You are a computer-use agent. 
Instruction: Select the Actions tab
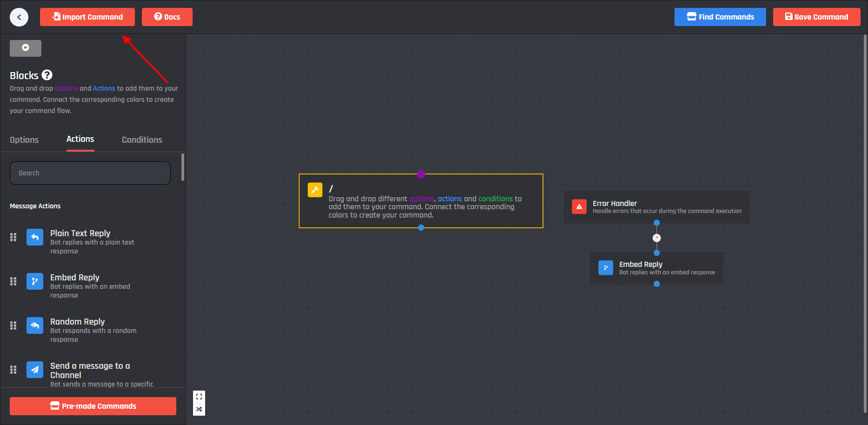click(x=80, y=139)
